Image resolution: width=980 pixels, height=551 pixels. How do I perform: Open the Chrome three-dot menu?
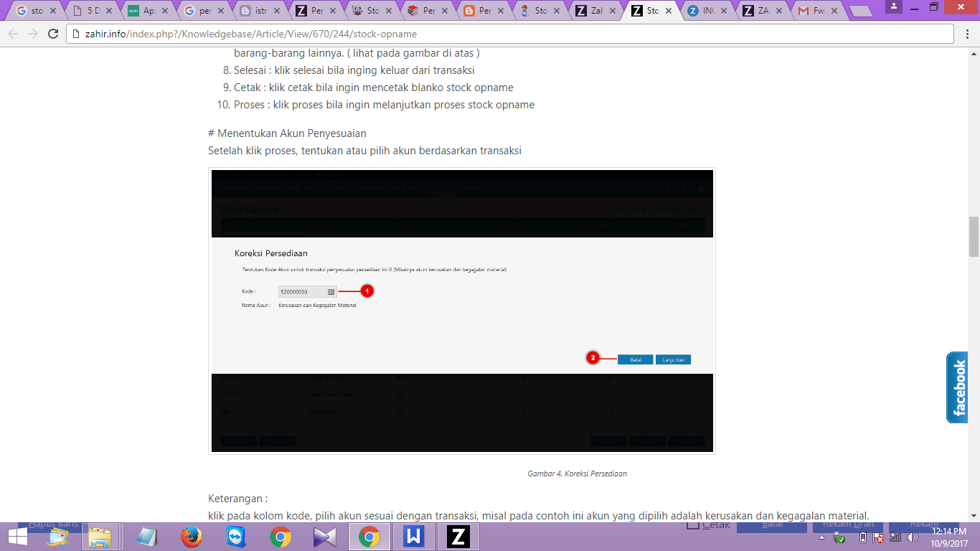[x=966, y=34]
